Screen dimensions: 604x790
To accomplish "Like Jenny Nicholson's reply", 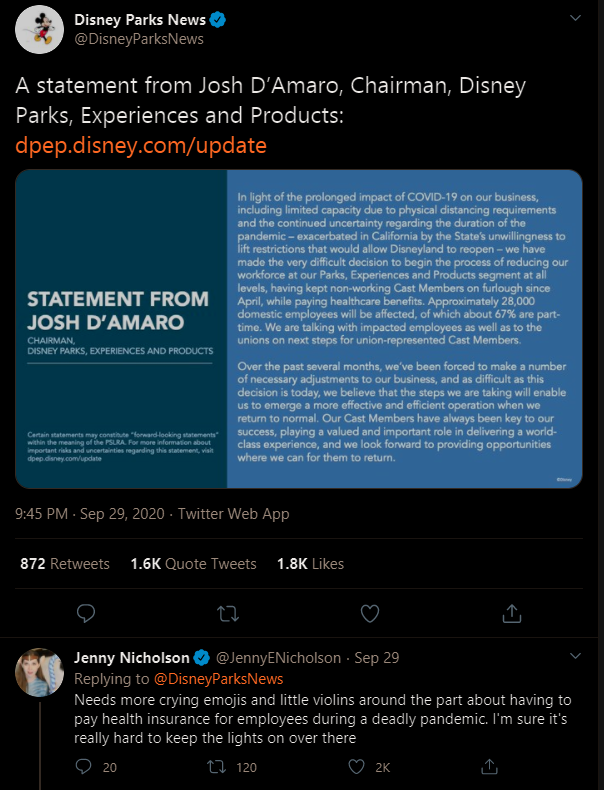I will point(355,767).
